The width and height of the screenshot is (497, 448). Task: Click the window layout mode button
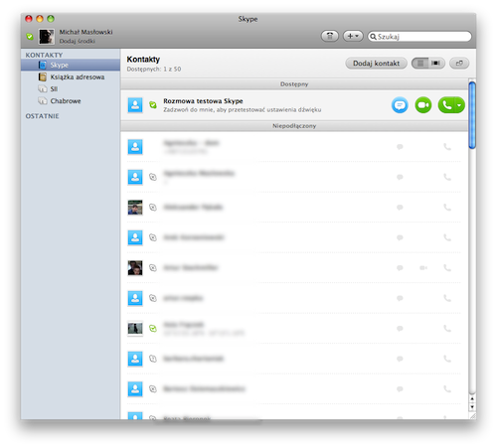[459, 64]
